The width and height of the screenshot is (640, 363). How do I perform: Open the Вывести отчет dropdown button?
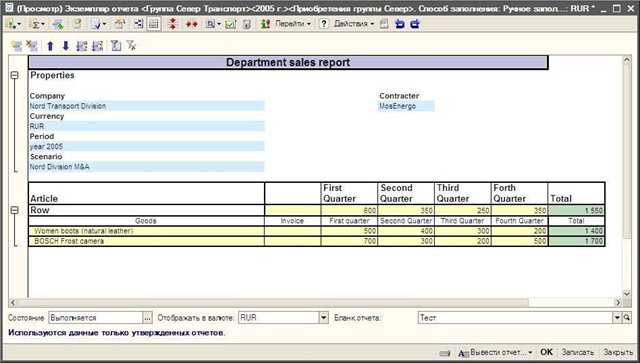coord(496,352)
